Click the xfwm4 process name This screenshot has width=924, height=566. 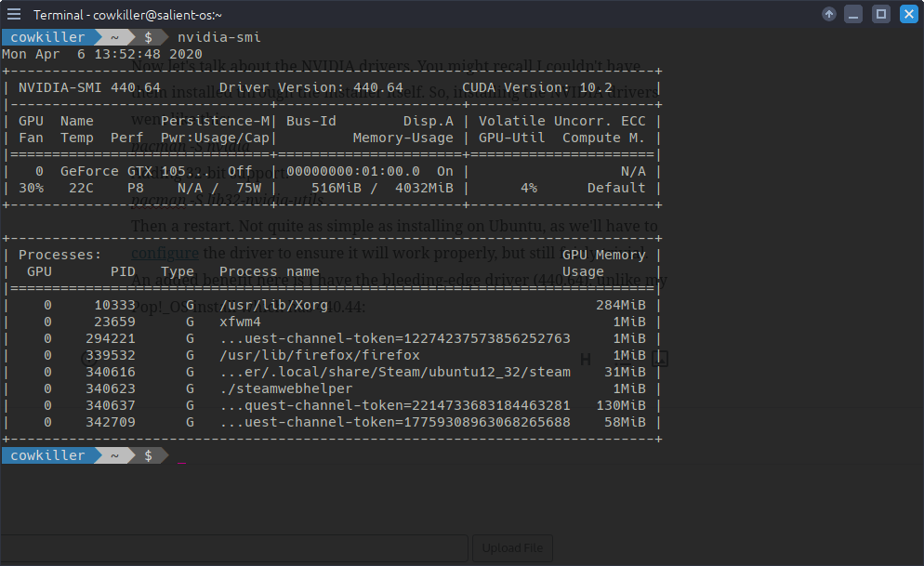point(240,322)
